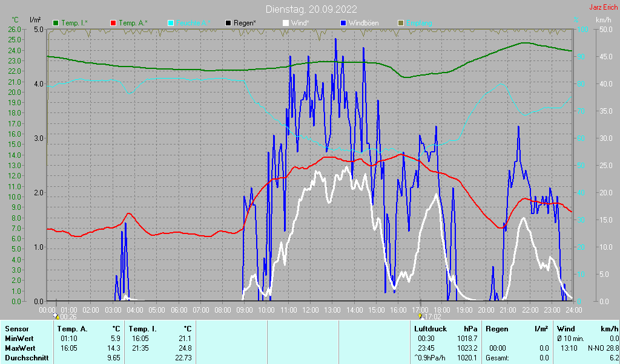Click the 21.1 minimum inside temperature
Viewport: 620px width, 364px height.
pyautogui.click(x=185, y=339)
